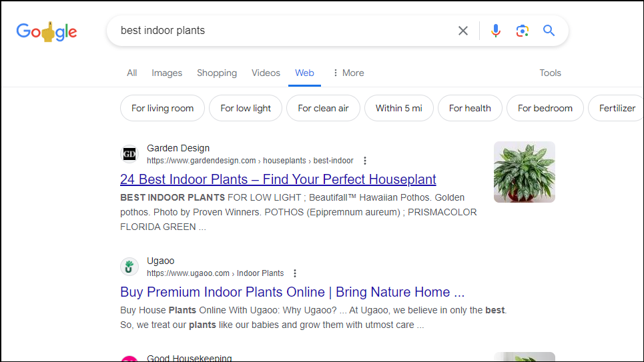This screenshot has height=362, width=644.
Task: Apply the 'For clean air' filter chip
Action: [x=323, y=109]
